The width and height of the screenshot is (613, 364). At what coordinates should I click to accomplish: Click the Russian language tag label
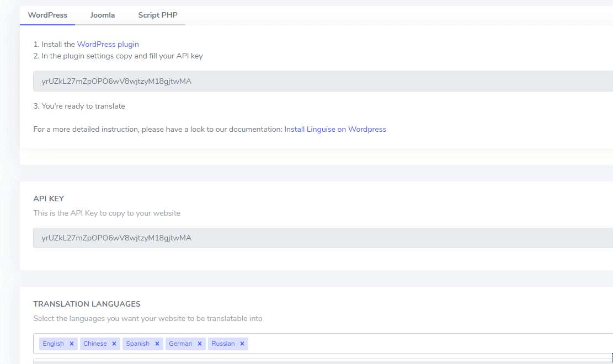pos(223,344)
